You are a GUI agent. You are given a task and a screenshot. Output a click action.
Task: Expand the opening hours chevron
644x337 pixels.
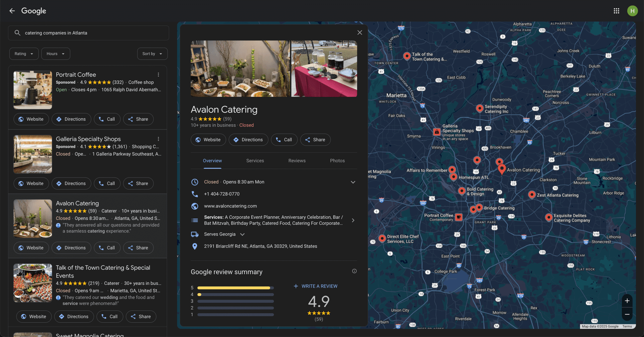353,182
